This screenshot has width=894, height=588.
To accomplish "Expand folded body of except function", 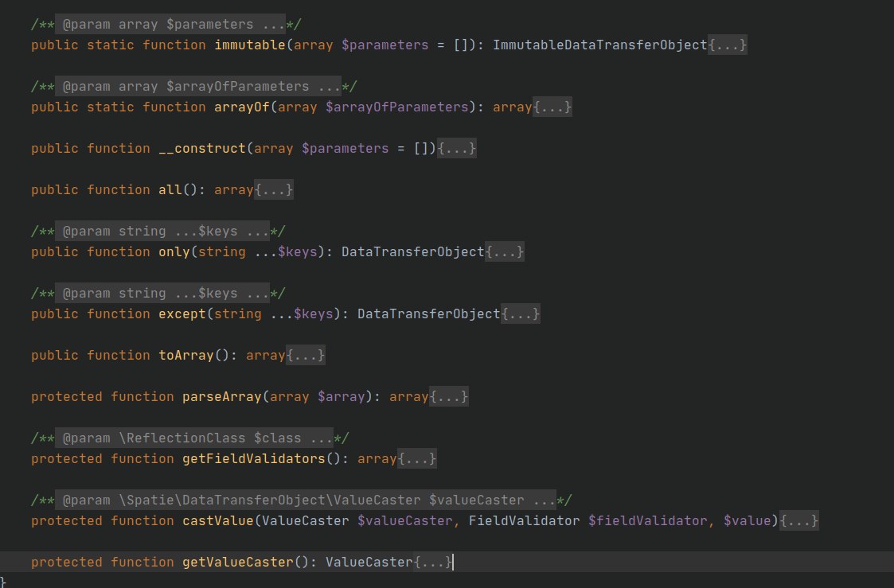I will [x=521, y=314].
